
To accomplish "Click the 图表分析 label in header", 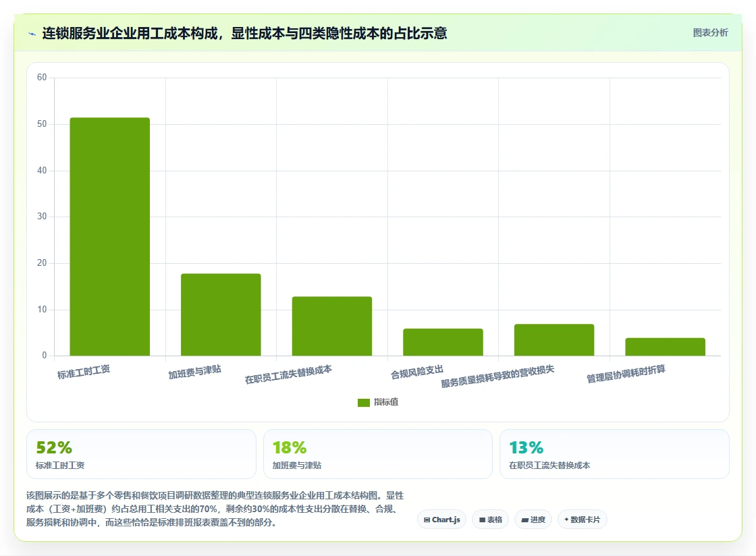I will click(x=710, y=33).
